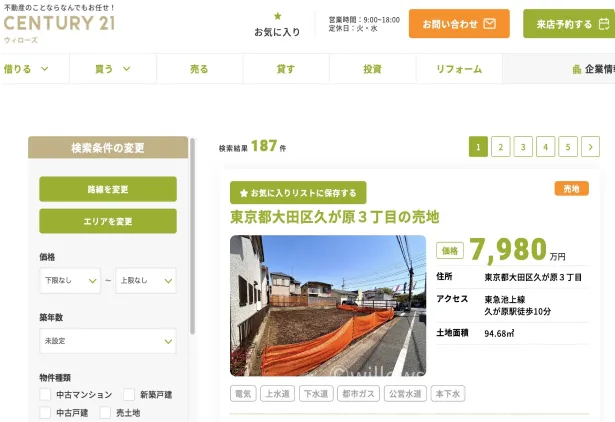
Task: Click the calendar icon on 来店予約する button
Action: (603, 24)
